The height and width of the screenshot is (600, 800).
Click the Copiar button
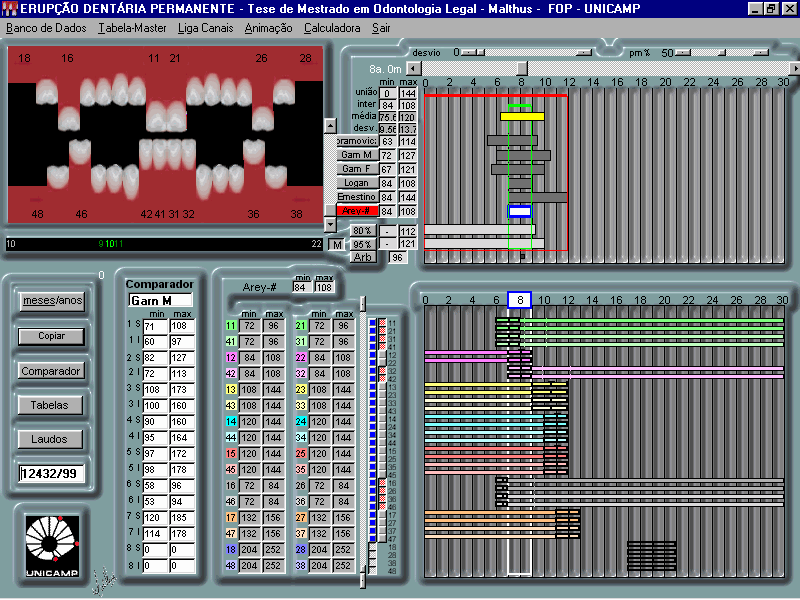pos(52,336)
